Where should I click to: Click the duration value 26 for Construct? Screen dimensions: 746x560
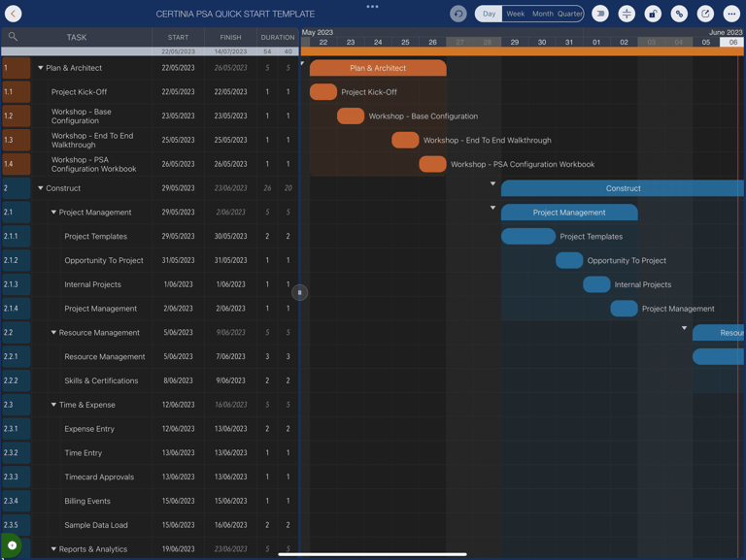click(x=267, y=188)
